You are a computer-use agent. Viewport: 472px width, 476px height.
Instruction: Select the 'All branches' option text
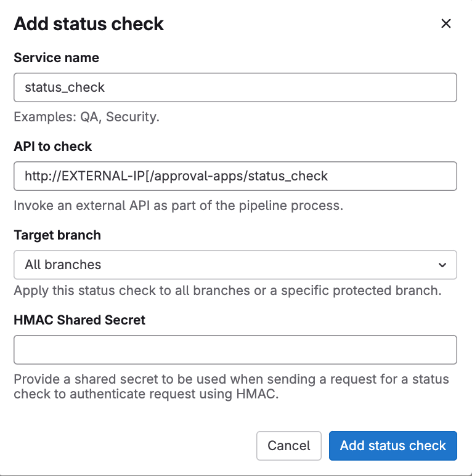tap(63, 265)
